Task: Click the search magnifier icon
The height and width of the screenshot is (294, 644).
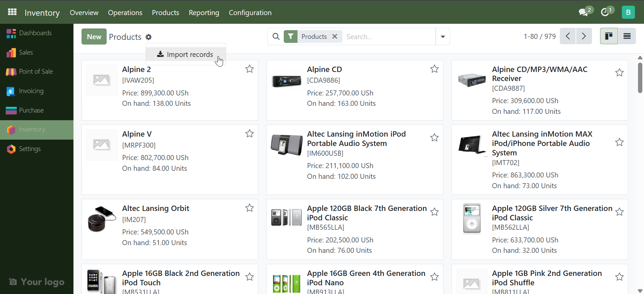Action: pos(276,36)
